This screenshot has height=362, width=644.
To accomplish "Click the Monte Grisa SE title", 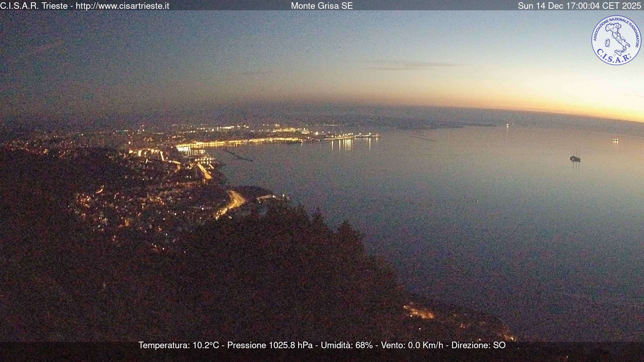I will [x=322, y=6].
